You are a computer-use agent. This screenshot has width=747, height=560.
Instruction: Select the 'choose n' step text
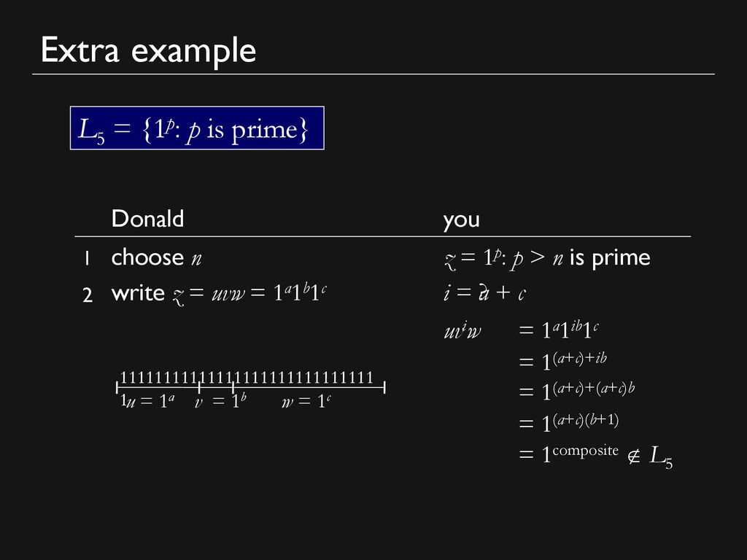pos(156,257)
